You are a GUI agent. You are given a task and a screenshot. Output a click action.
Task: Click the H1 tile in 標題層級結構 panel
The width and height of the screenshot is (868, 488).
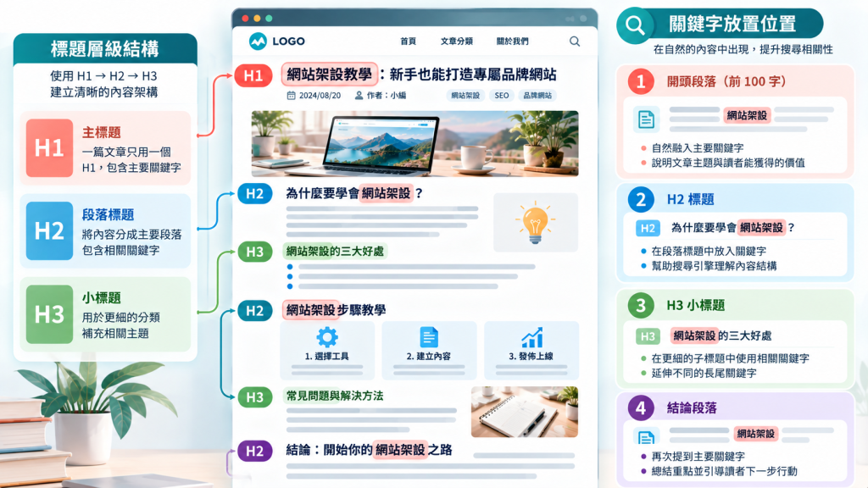pos(49,147)
